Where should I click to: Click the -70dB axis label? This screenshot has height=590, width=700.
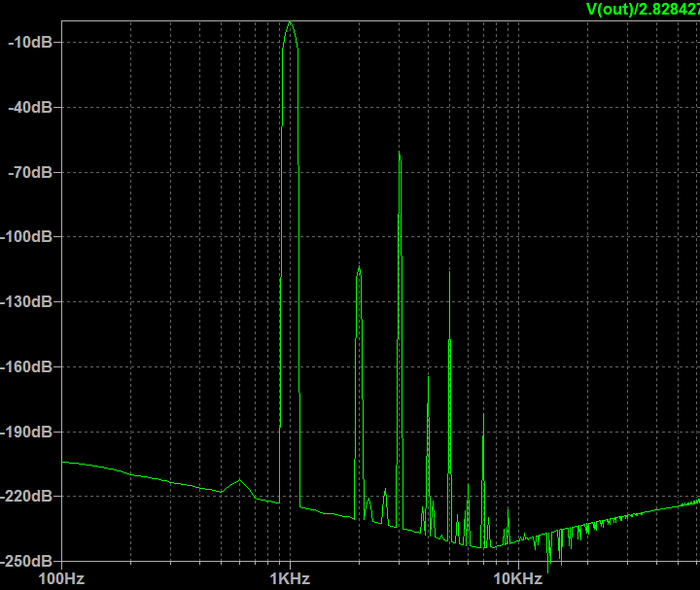click(x=30, y=172)
